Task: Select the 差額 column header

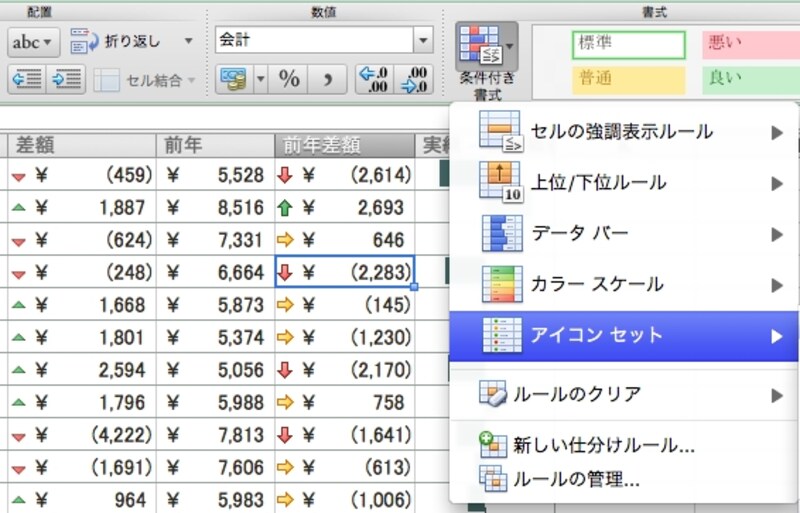Action: coord(82,145)
